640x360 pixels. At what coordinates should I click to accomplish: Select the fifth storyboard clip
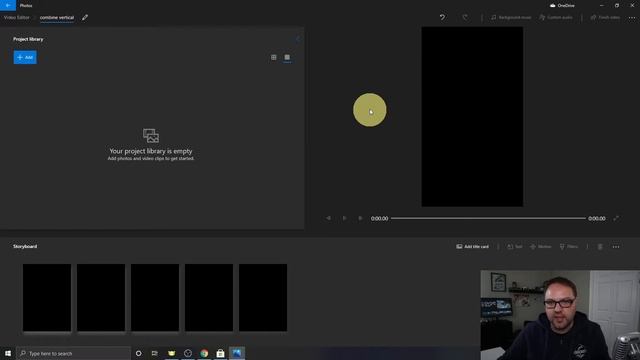pyautogui.click(x=263, y=298)
